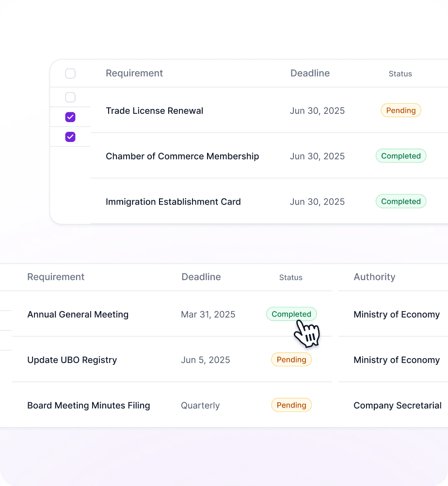
Task: Click Pending badge for Board Meeting Minutes Filing
Action: pos(291,405)
